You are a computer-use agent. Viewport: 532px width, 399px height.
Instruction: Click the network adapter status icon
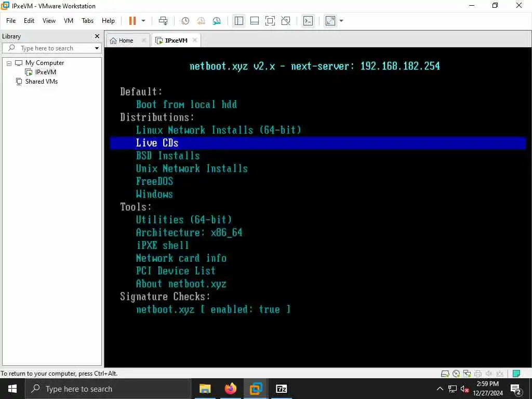pyautogui.click(x=467, y=374)
